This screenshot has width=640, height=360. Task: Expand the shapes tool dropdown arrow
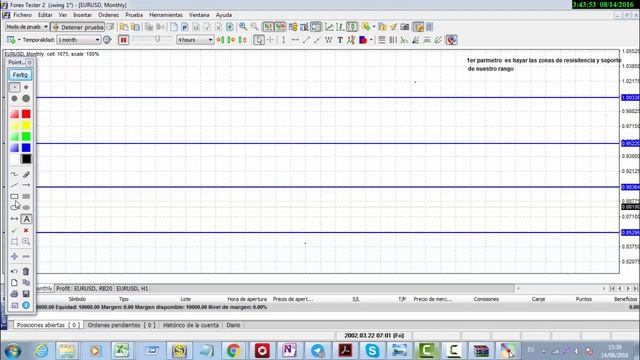click(x=371, y=40)
